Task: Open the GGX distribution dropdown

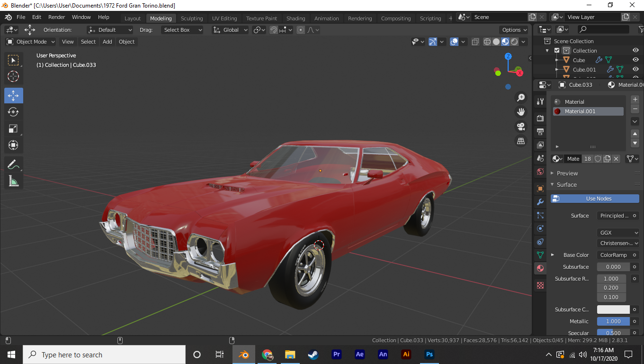Action: point(618,233)
